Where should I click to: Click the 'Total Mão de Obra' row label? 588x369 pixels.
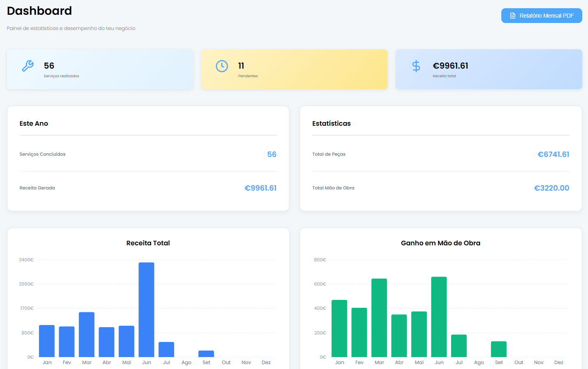click(x=333, y=188)
